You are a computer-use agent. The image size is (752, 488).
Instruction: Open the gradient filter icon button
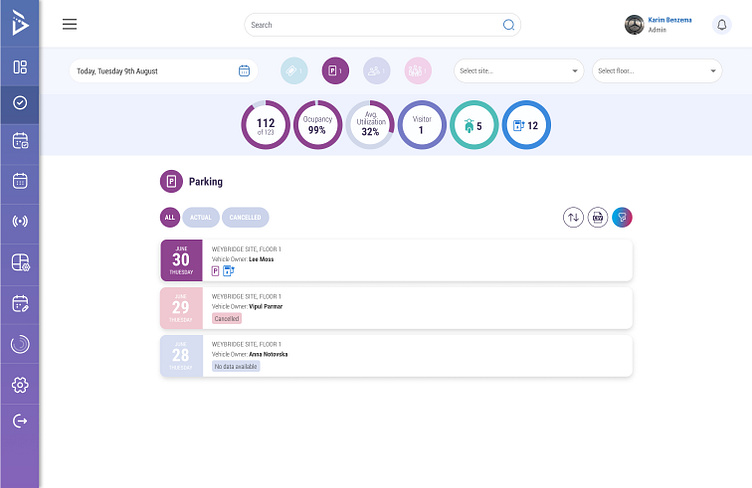pos(622,216)
